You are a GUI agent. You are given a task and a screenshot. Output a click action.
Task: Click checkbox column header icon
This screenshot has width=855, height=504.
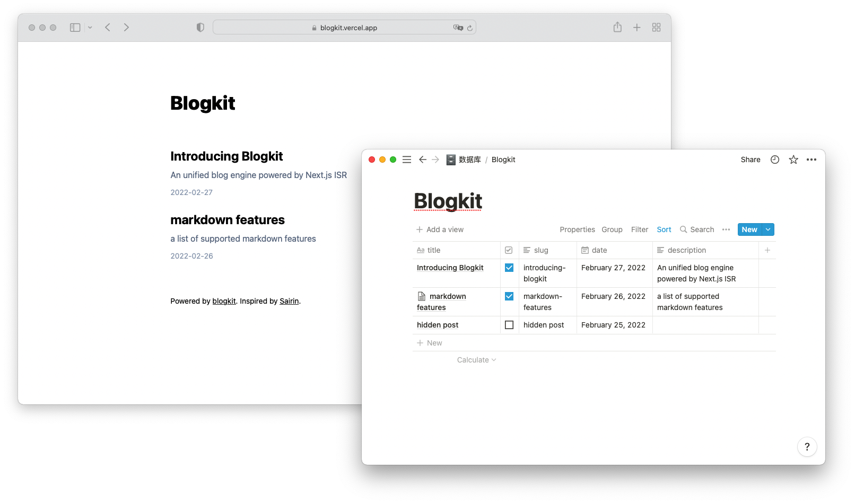click(x=509, y=250)
